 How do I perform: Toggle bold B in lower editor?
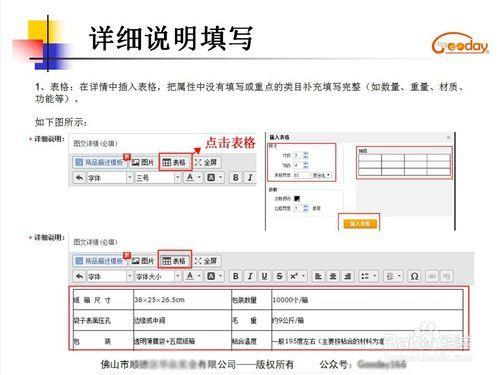coord(236,276)
